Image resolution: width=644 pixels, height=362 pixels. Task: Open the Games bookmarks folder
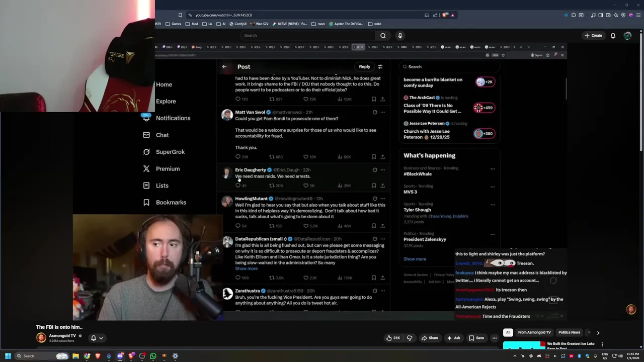point(174,24)
